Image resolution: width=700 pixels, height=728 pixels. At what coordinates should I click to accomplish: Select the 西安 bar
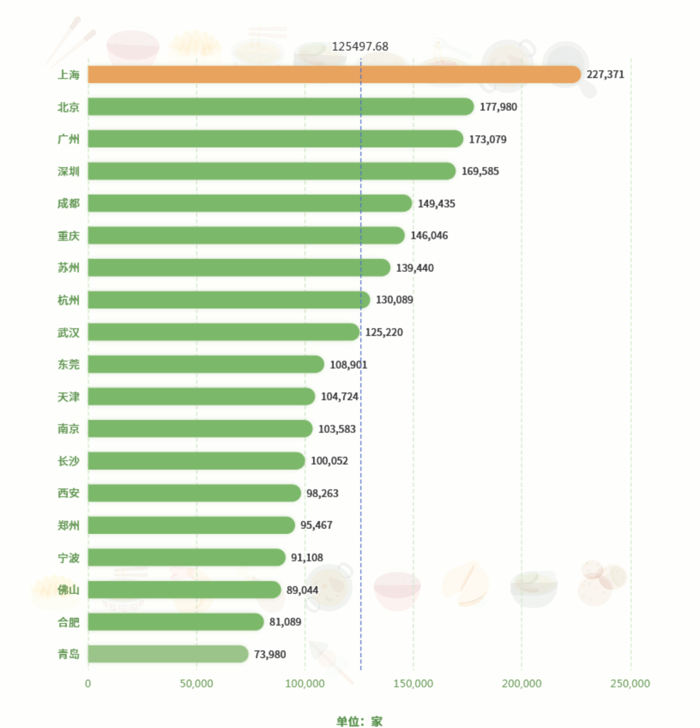coord(194,493)
